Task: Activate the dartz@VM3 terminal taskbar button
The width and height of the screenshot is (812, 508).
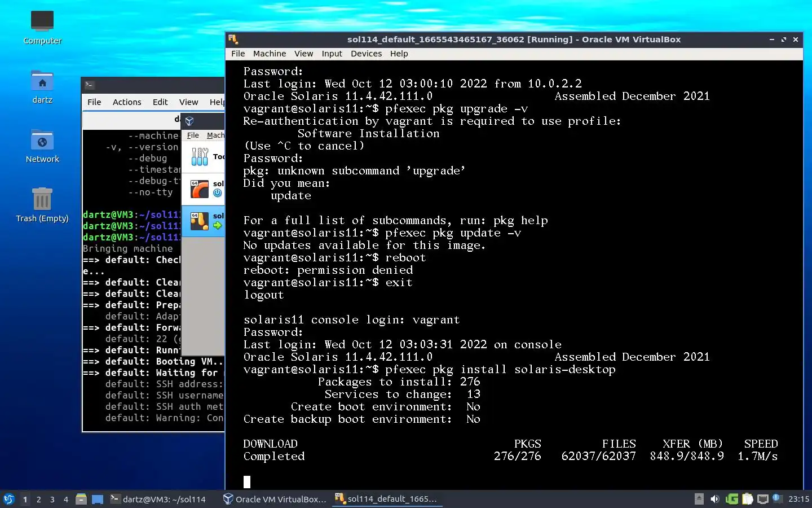Action: 160,499
